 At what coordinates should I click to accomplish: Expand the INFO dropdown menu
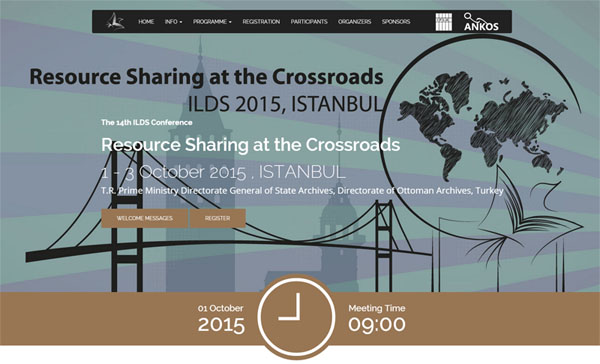[x=173, y=21]
